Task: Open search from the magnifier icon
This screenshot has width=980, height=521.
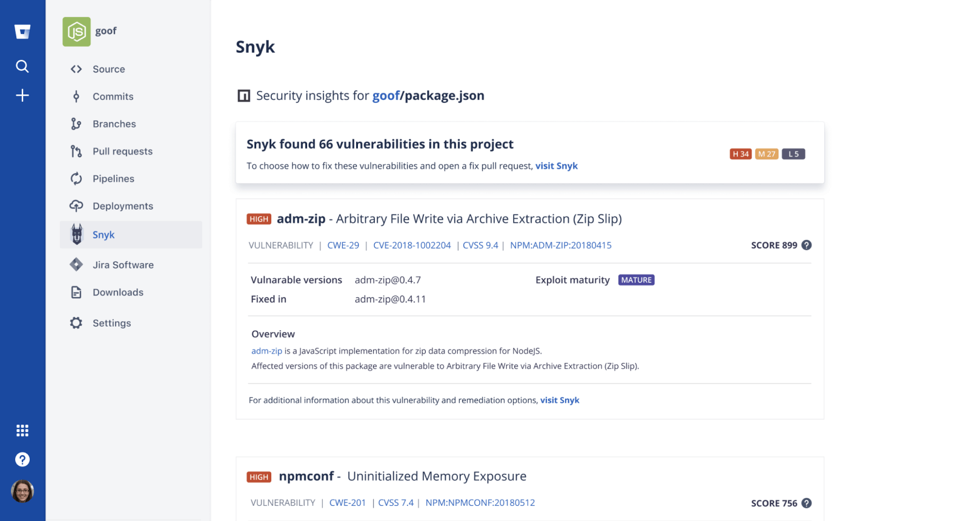Action: [x=22, y=66]
